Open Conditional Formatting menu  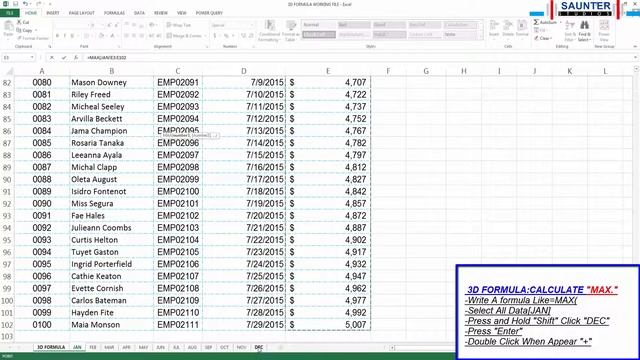[x=269, y=31]
